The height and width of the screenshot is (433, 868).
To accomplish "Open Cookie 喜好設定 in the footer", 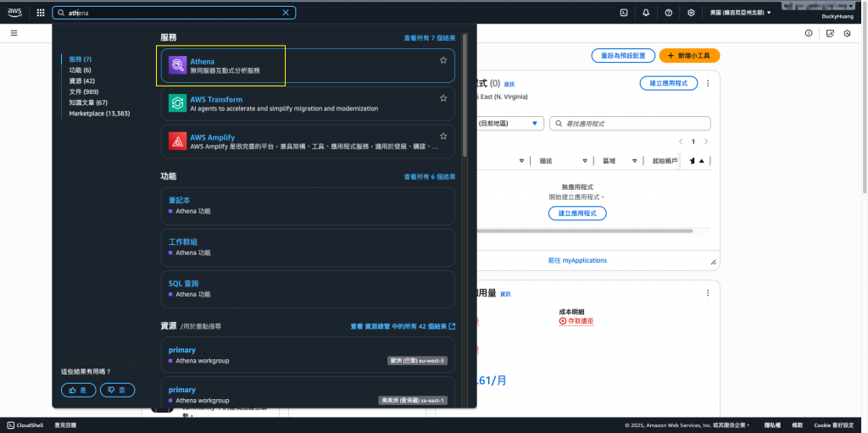I will [834, 425].
